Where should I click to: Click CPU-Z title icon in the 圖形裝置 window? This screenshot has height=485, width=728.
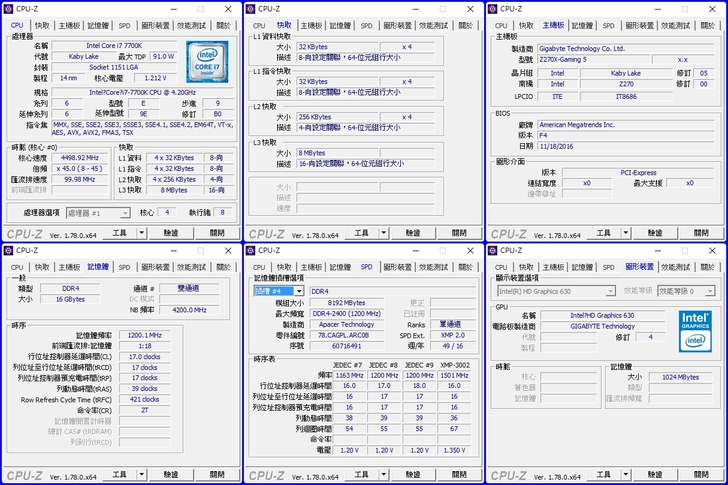[493, 251]
